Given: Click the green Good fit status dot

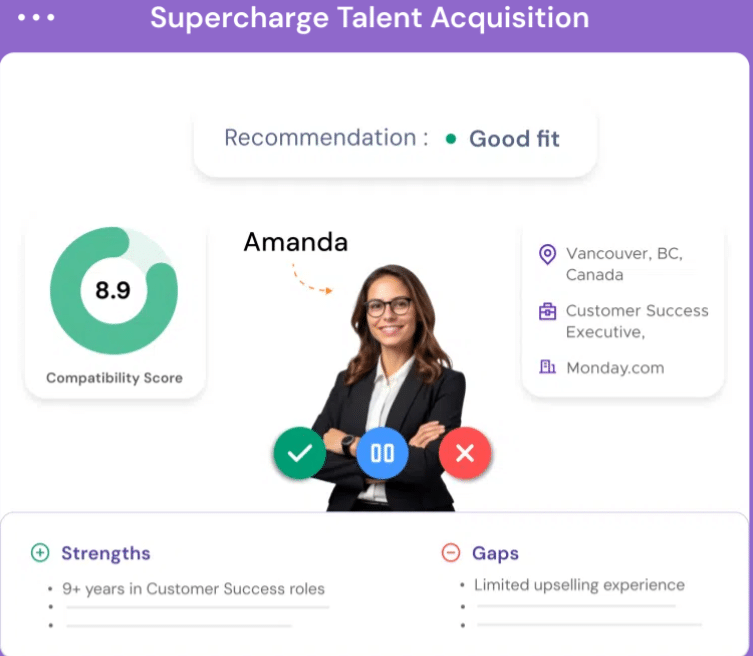Looking at the screenshot, I should pyautogui.click(x=450, y=139).
